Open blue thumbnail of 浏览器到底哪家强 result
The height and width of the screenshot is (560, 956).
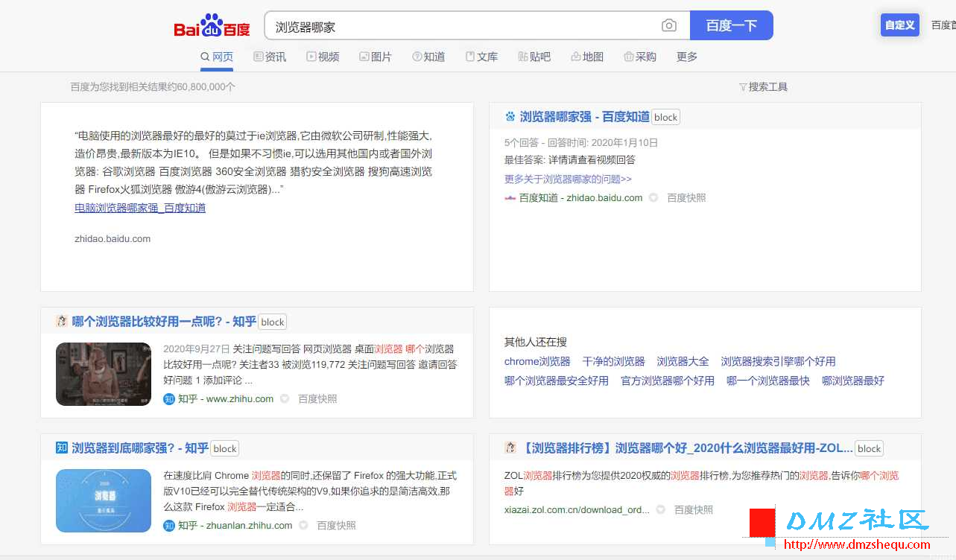[104, 500]
